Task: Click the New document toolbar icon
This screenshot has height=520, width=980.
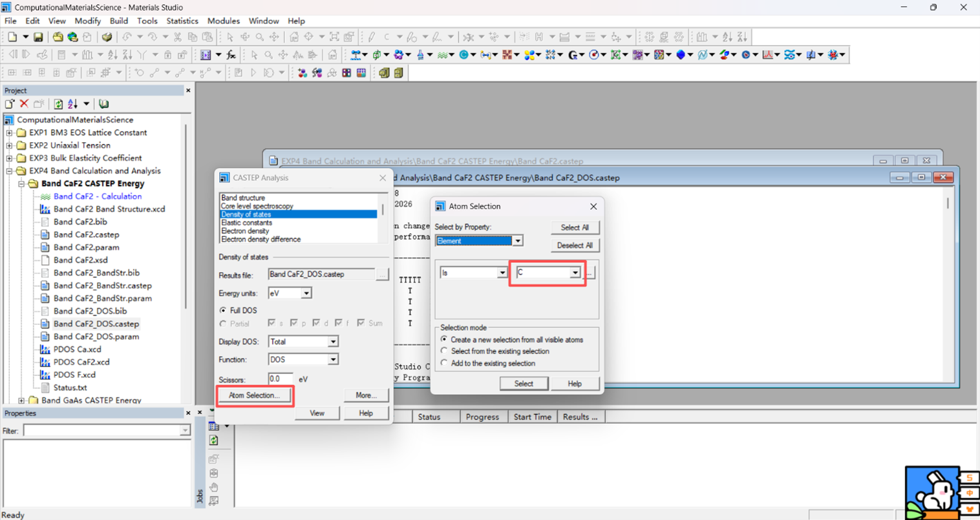Action: pyautogui.click(x=12, y=37)
